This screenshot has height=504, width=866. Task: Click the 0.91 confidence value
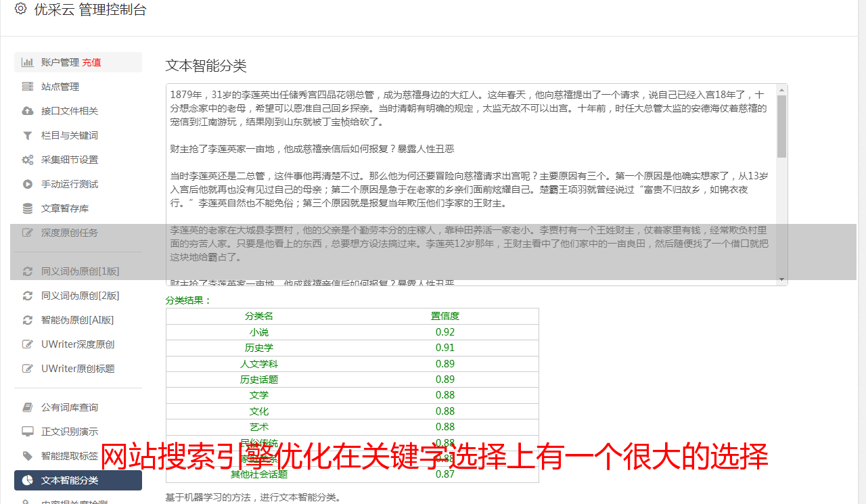[x=445, y=348]
